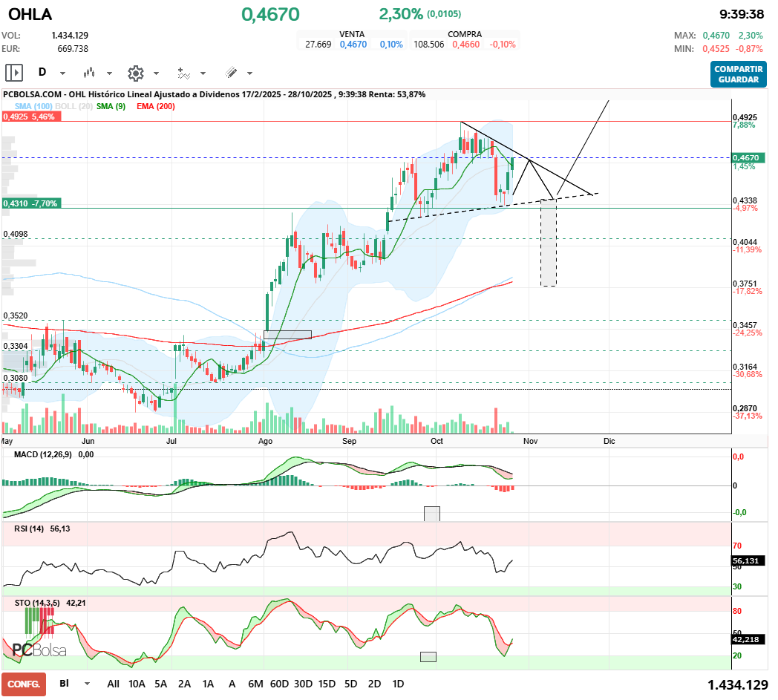Screen dimensions: 778x700
Task: Click the D timeframe icon
Action: pyautogui.click(x=42, y=73)
